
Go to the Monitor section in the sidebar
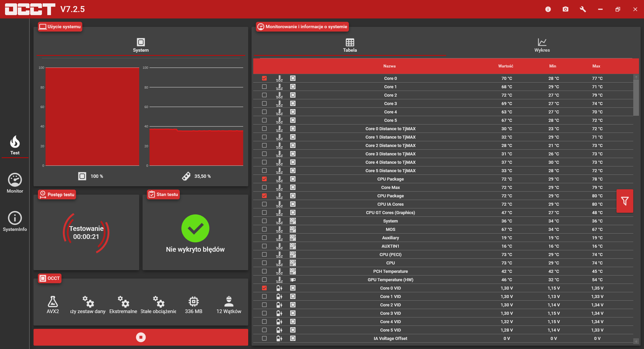(15, 183)
